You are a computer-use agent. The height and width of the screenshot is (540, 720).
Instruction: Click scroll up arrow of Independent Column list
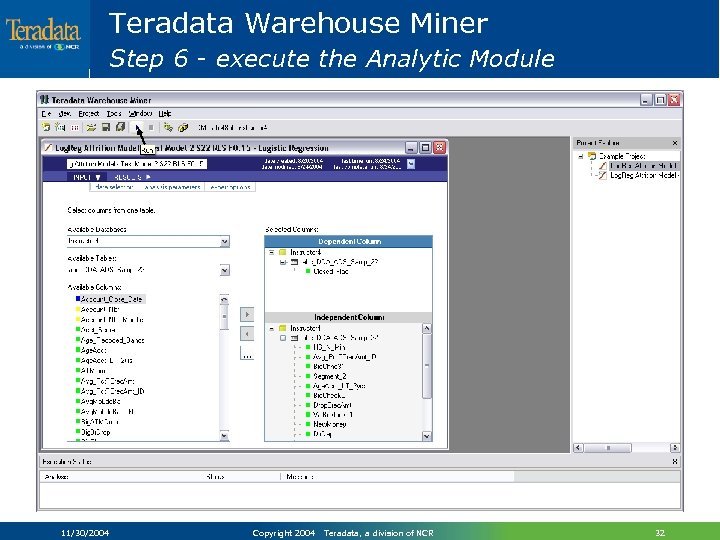coord(427,328)
